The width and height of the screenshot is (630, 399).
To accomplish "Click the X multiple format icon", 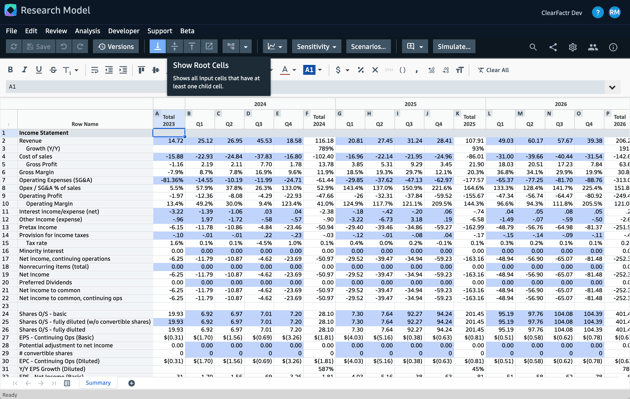I will (x=375, y=70).
